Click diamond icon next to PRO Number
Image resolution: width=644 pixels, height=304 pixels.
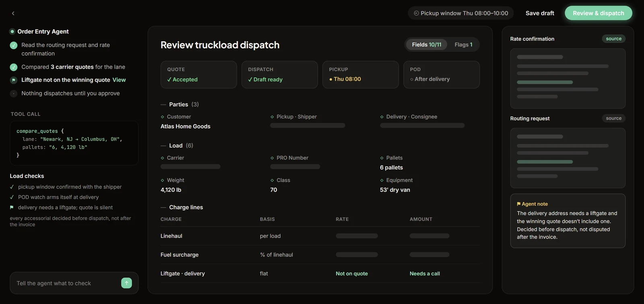pos(272,158)
